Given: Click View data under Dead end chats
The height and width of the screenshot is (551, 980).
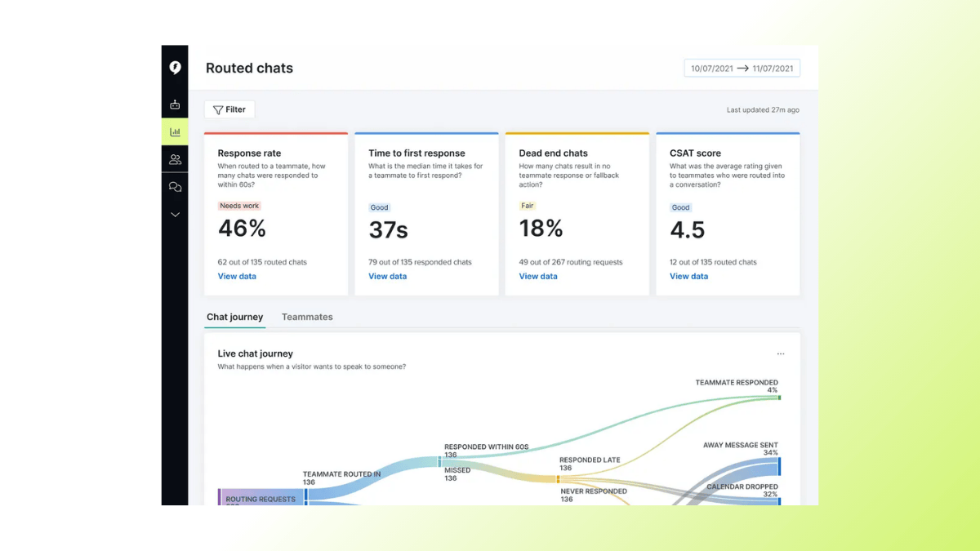Looking at the screenshot, I should click(x=538, y=276).
